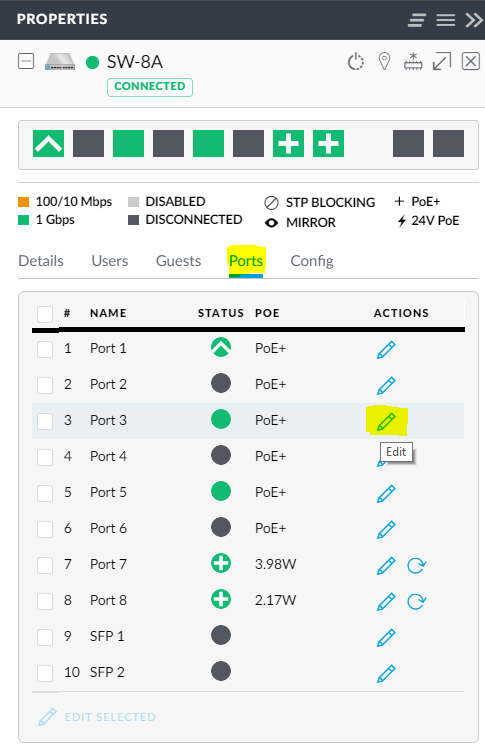Open the stacked lines view menu in the header
The image size is (485, 746).
coord(417,20)
